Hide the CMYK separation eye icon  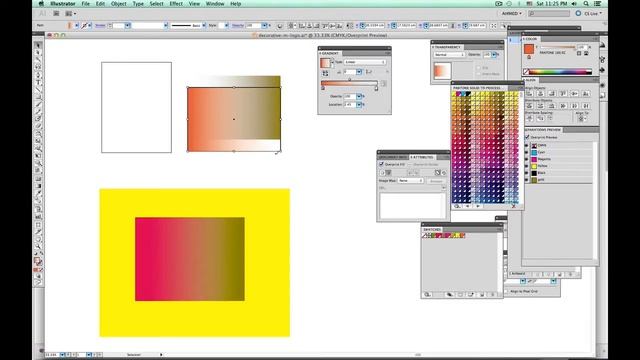[x=526, y=145]
